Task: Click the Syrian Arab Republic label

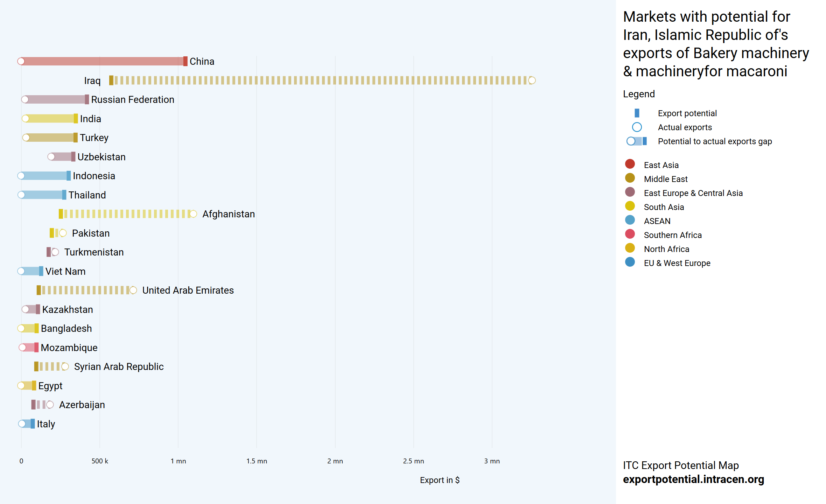Action: click(x=119, y=366)
